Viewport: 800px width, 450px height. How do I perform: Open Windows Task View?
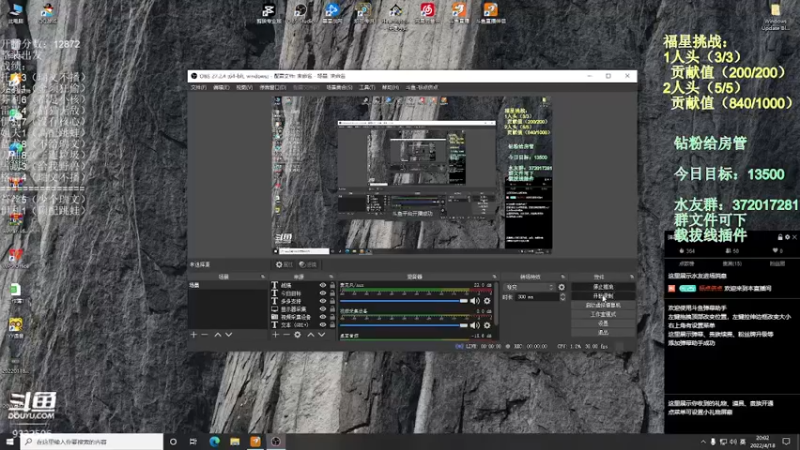[193, 441]
